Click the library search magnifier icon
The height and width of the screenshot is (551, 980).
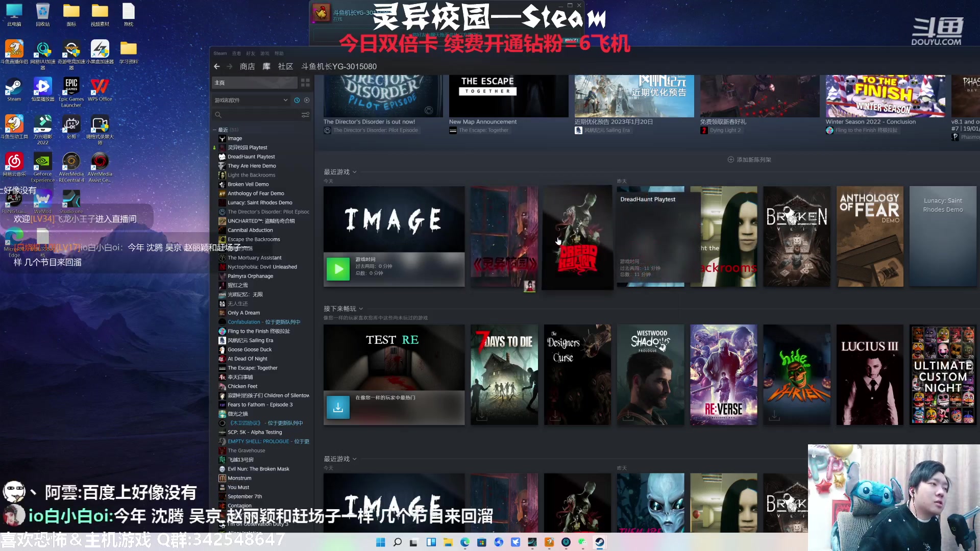pyautogui.click(x=218, y=115)
